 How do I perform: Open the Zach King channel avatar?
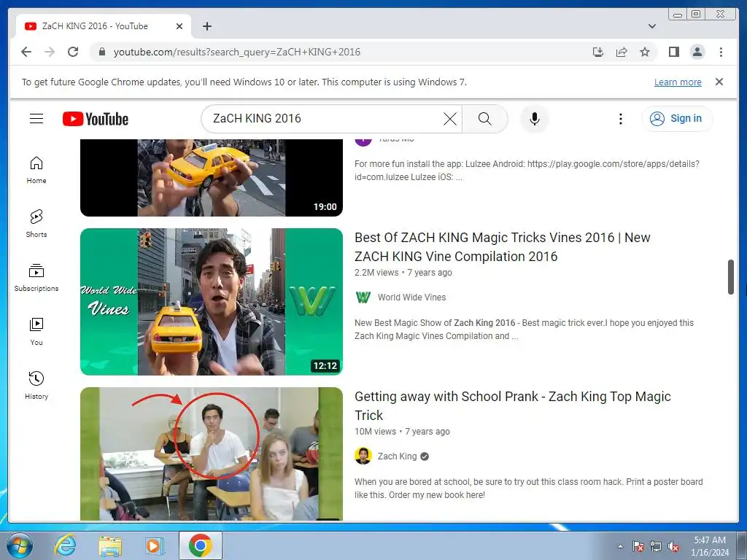[x=363, y=456]
